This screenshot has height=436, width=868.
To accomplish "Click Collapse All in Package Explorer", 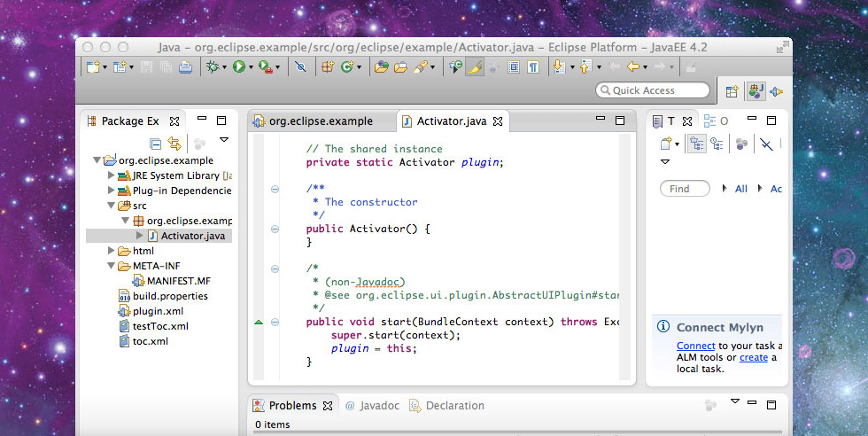I will tap(156, 143).
